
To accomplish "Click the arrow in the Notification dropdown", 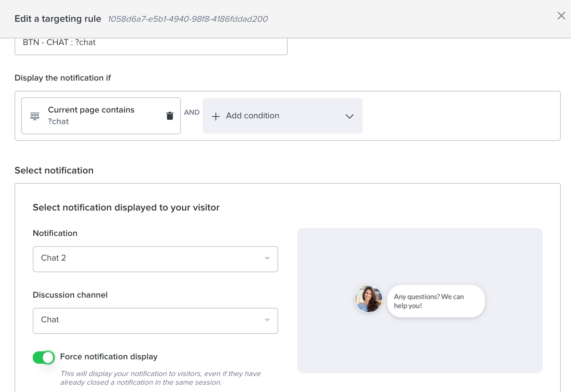I will pos(267,258).
